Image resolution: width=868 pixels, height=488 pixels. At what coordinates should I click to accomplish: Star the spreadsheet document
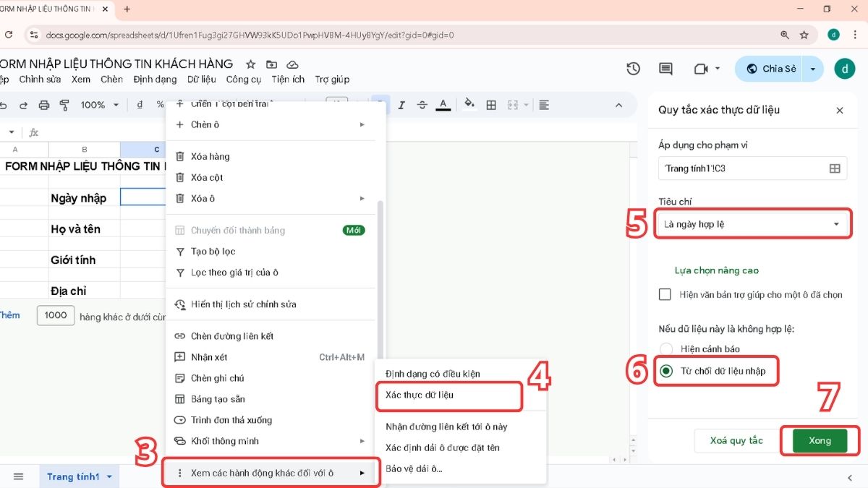click(250, 64)
